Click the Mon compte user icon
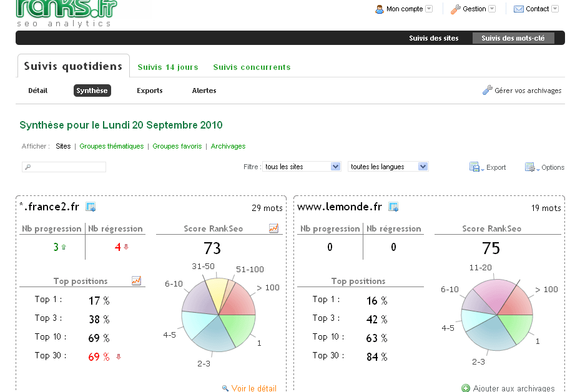The image size is (580, 392). tap(379, 9)
